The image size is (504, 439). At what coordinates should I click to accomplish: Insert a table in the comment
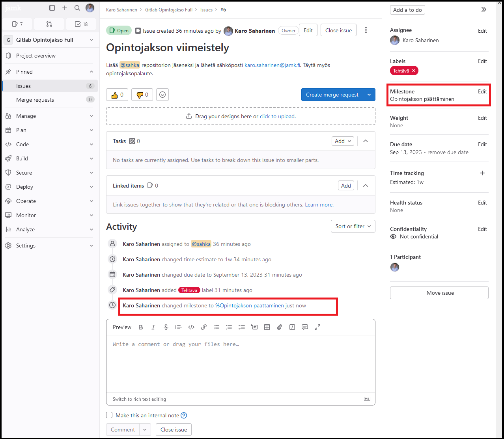click(267, 327)
